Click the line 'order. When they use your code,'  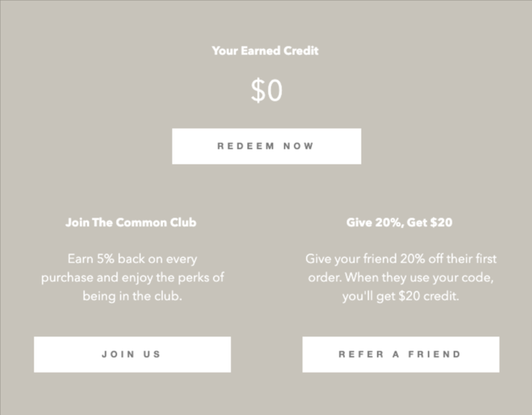(400, 277)
